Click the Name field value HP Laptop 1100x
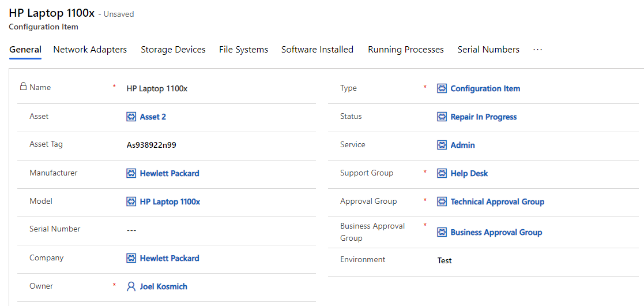Viewport: 644px width, 306px height. [157, 88]
